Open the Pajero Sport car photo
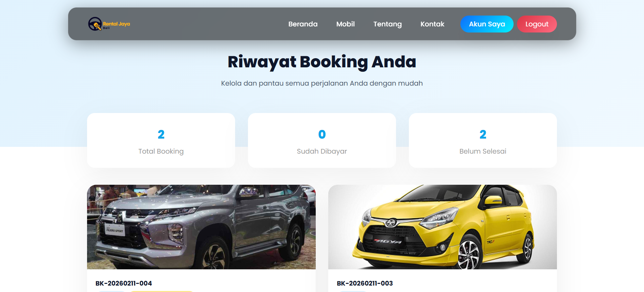 (x=201, y=227)
